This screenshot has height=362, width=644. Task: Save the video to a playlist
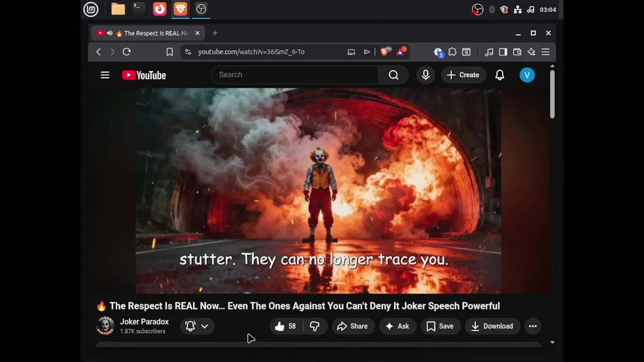(440, 326)
